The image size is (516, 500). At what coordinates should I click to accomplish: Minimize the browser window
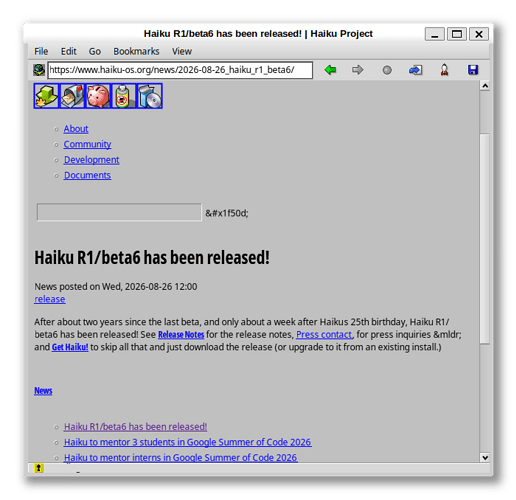point(434,34)
